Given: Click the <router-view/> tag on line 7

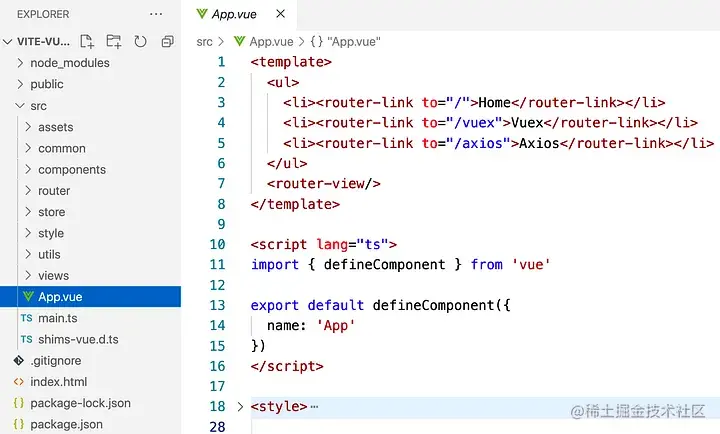Looking at the screenshot, I should (x=324, y=184).
